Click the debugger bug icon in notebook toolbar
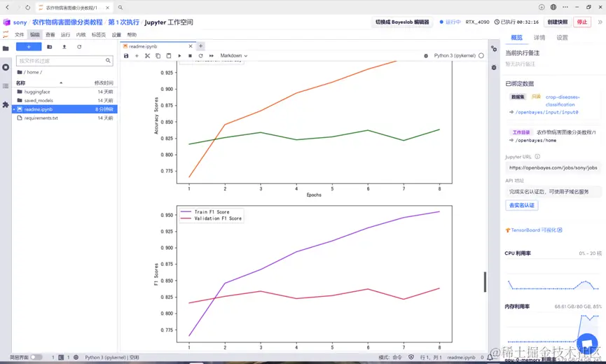606x364 pixels. (426, 55)
